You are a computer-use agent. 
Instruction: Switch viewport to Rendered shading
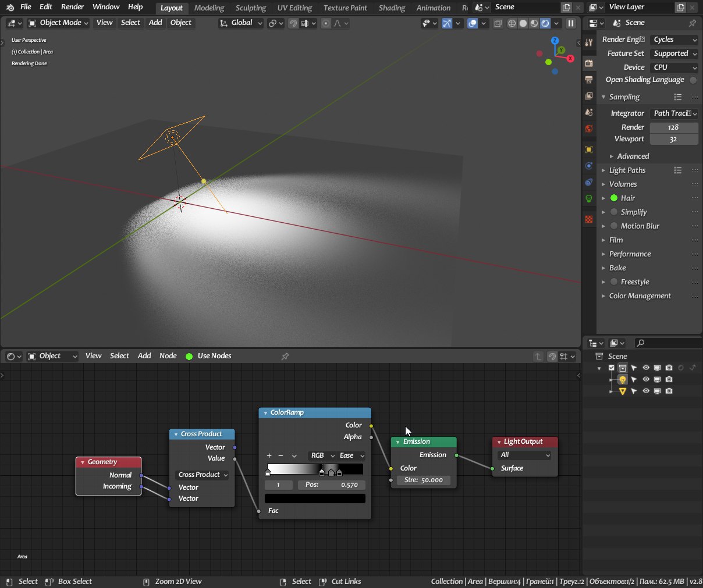[545, 23]
